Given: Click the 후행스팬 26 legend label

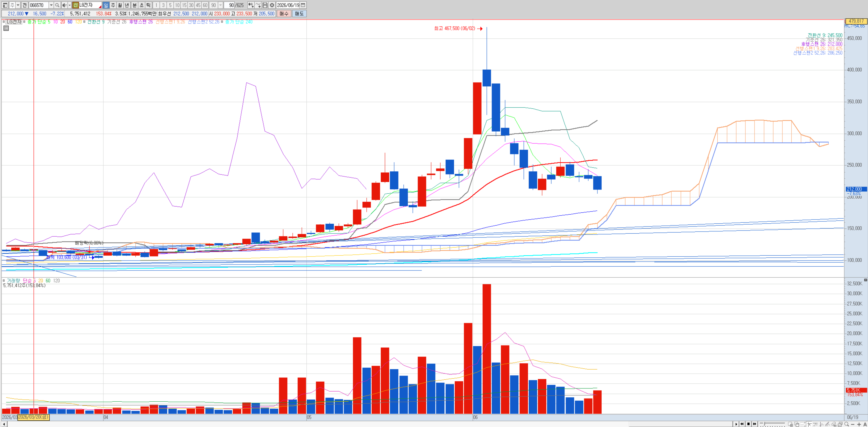Looking at the screenshot, I should click(x=141, y=21).
